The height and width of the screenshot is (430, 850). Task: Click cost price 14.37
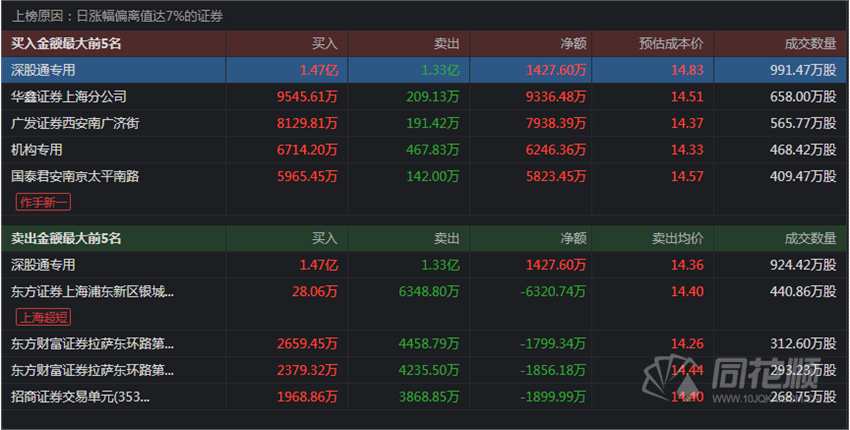(687, 123)
